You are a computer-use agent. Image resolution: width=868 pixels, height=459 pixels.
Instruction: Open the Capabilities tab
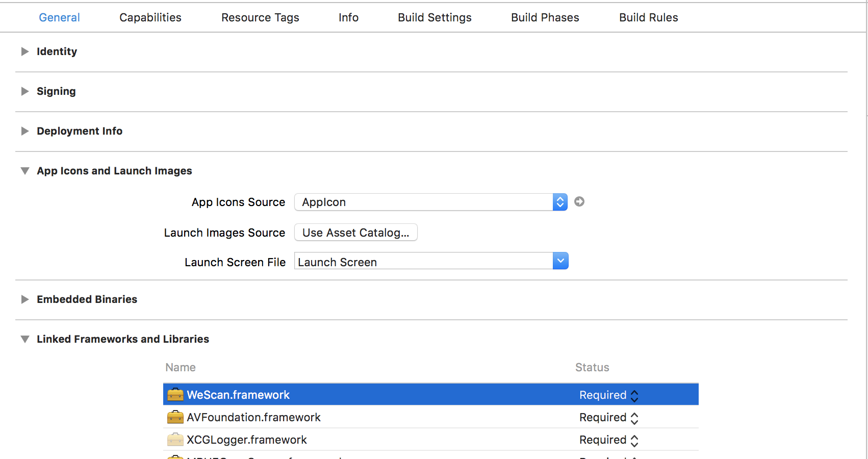[150, 17]
